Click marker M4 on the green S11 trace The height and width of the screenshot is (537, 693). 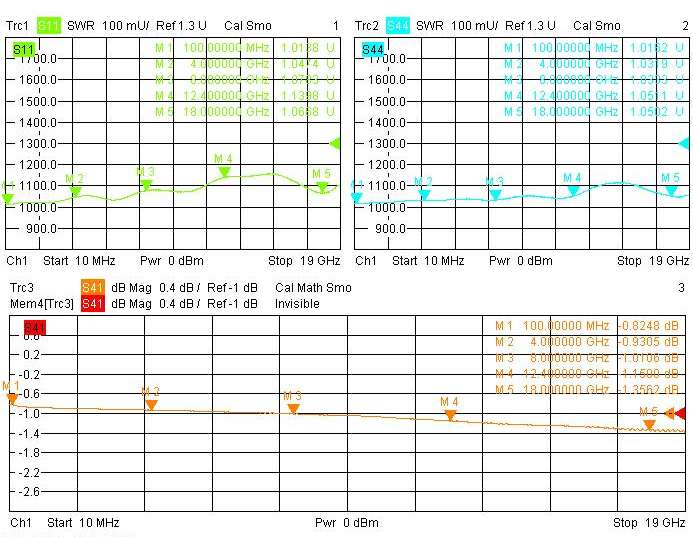pyautogui.click(x=224, y=171)
